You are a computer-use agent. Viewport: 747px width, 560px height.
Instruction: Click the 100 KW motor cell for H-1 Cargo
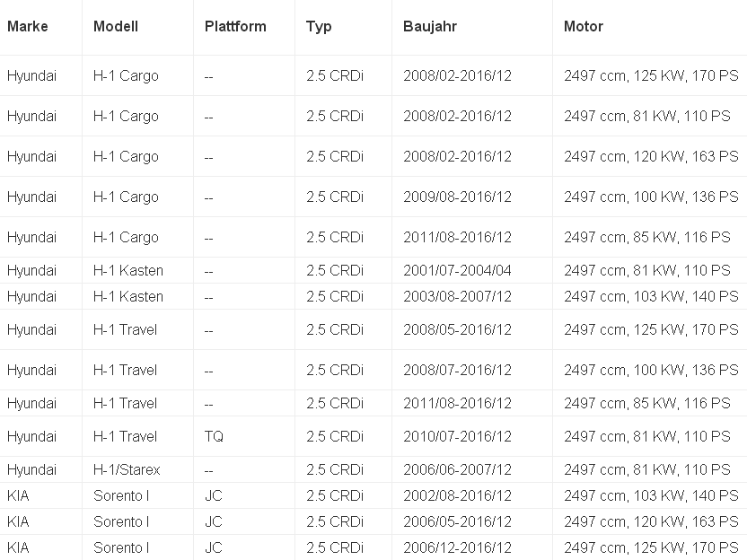click(651, 197)
